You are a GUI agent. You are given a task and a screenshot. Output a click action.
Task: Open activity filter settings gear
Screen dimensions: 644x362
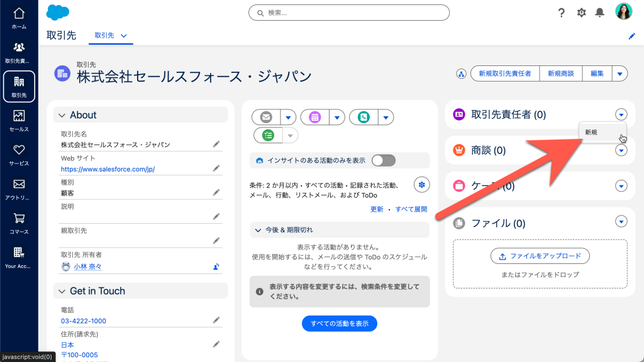tap(421, 184)
